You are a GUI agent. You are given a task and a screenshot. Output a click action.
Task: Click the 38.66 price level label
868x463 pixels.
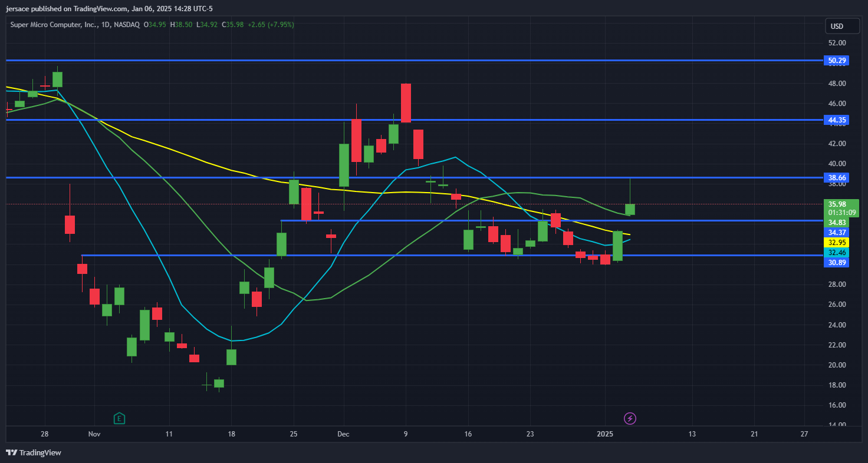pyautogui.click(x=837, y=177)
